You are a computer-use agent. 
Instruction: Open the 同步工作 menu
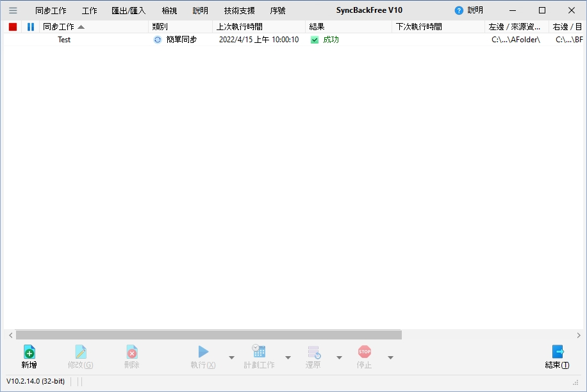pos(51,10)
